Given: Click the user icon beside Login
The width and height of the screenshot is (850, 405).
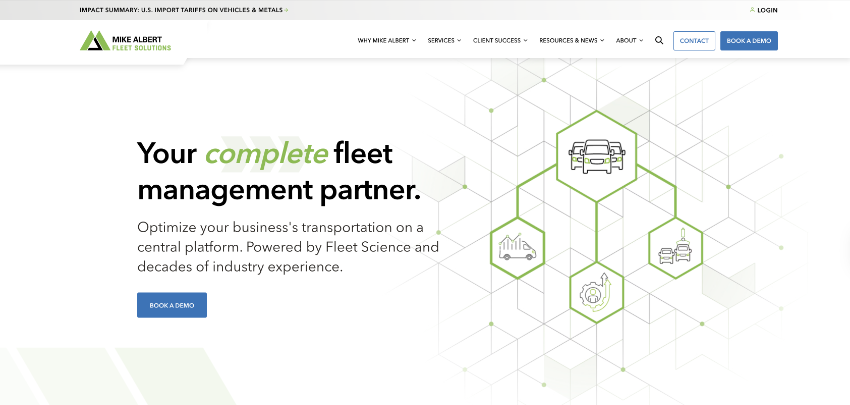Looking at the screenshot, I should pos(752,10).
